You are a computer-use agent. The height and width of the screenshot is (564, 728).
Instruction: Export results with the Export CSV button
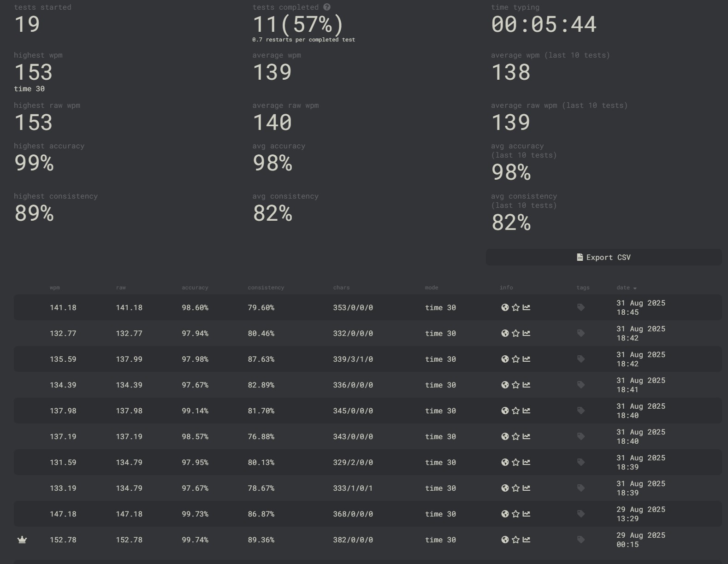click(x=604, y=257)
